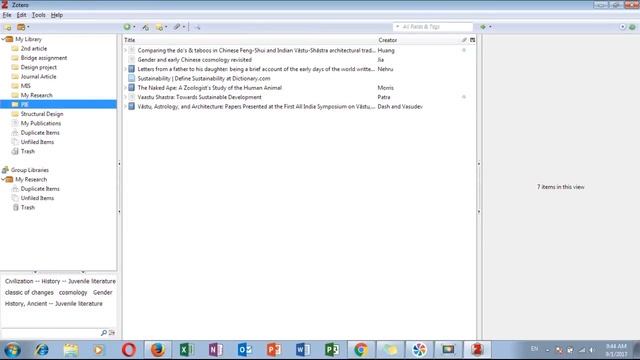640x360 pixels.
Task: Select Gender and early Chinese cosmology item
Action: 194,60
